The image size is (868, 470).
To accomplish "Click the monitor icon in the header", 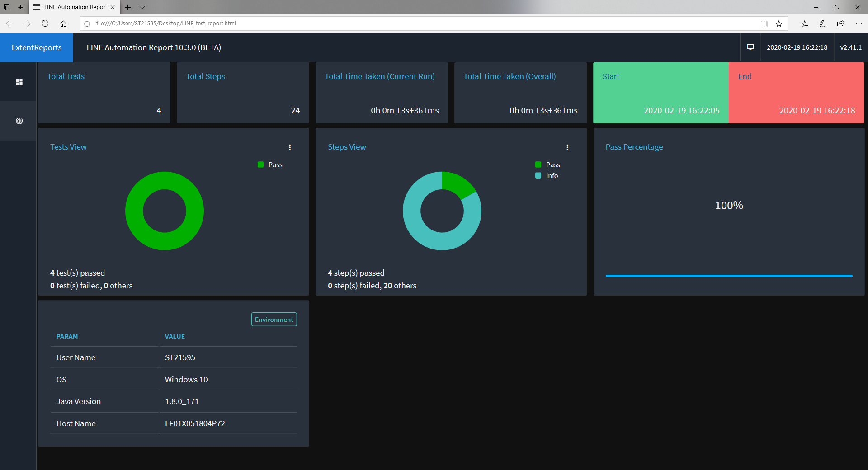I will point(750,47).
